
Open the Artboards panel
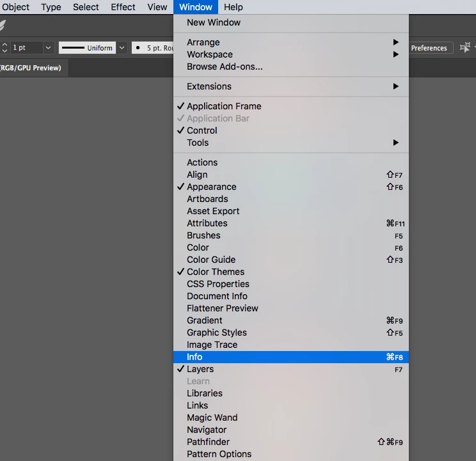pyautogui.click(x=291, y=199)
